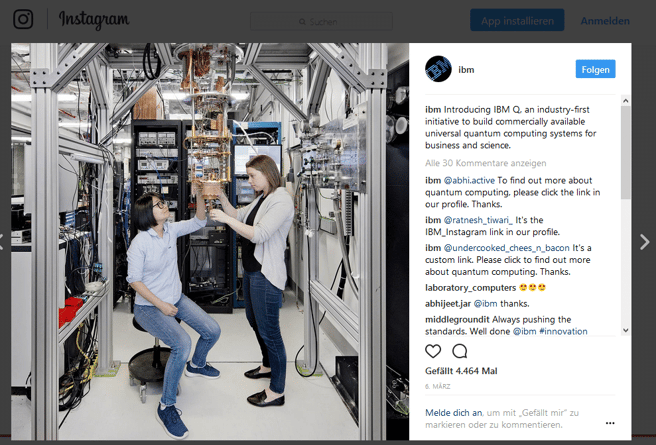Click the 6. MÄRZ post date

[438, 386]
